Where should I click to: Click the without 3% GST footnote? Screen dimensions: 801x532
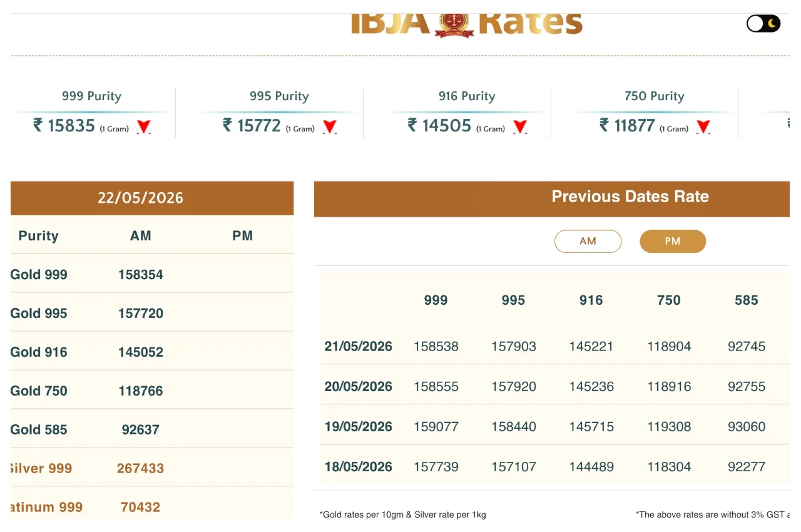[713, 515]
